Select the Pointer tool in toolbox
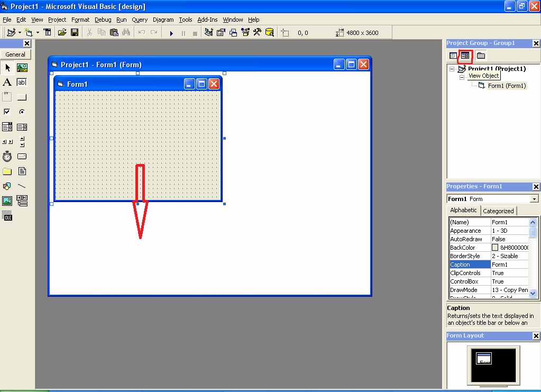The height and width of the screenshot is (392, 541). (7, 68)
